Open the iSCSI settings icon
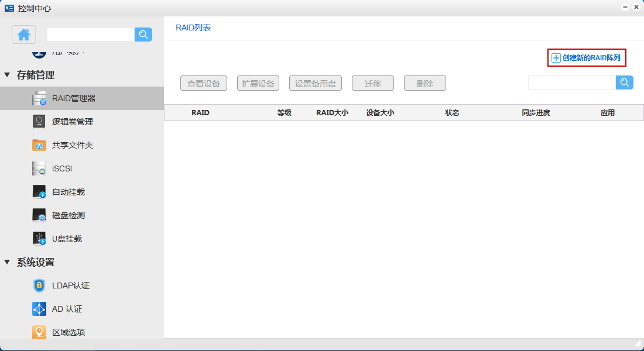Screen dimensions: 644x351 (x=39, y=168)
